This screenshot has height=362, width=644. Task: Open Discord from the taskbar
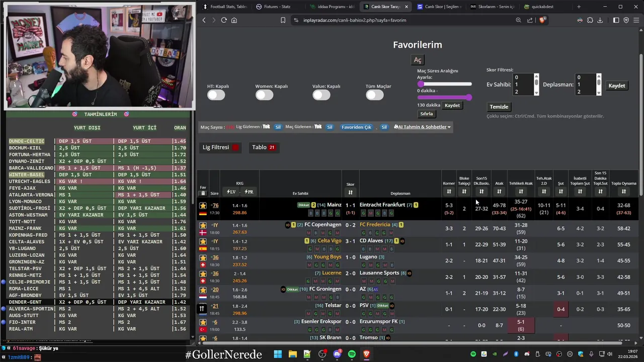[x=337, y=354]
